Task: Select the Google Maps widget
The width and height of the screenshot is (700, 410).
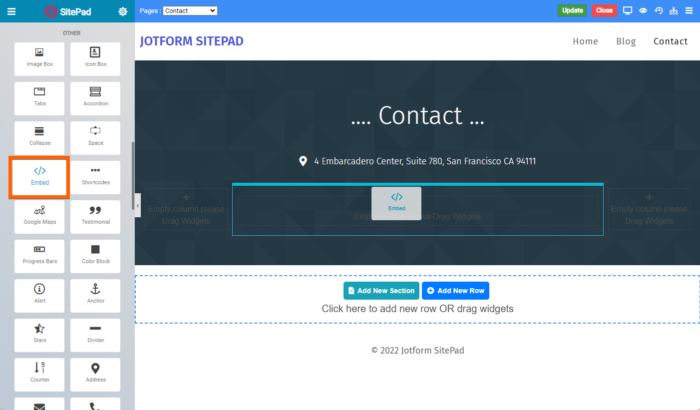Action: click(x=39, y=217)
